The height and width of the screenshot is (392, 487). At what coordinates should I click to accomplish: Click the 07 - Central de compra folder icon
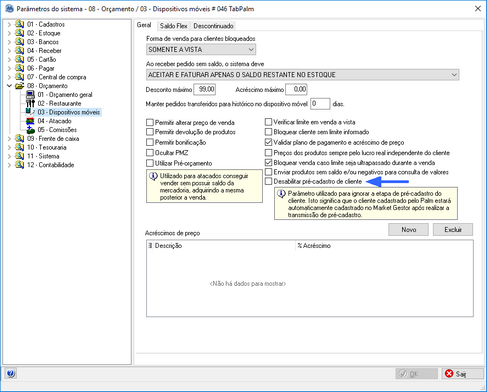[20, 77]
